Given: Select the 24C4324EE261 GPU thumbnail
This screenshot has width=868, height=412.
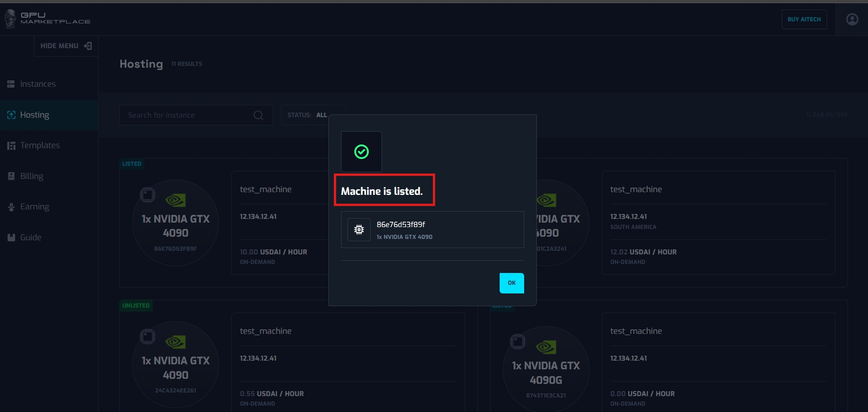Looking at the screenshot, I should point(175,364).
